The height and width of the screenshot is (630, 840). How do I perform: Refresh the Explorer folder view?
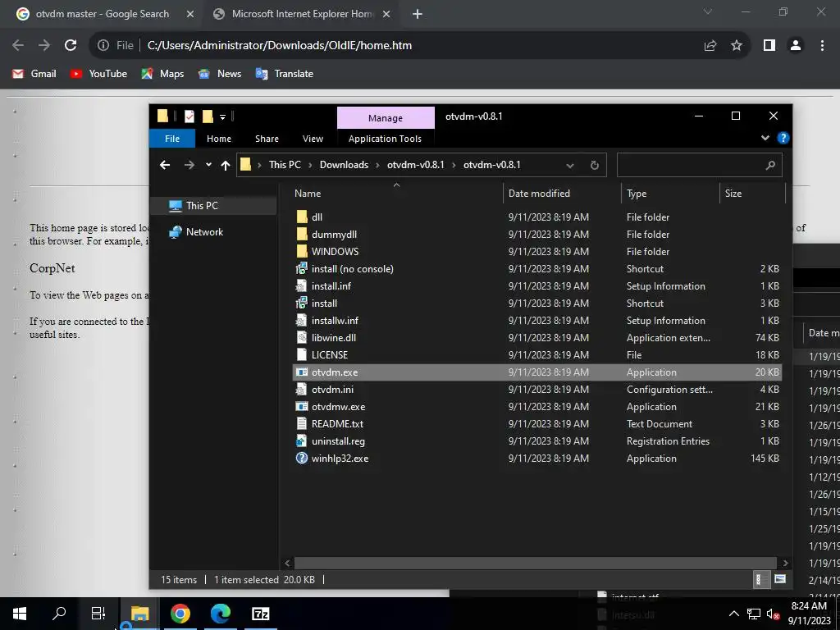click(x=594, y=165)
